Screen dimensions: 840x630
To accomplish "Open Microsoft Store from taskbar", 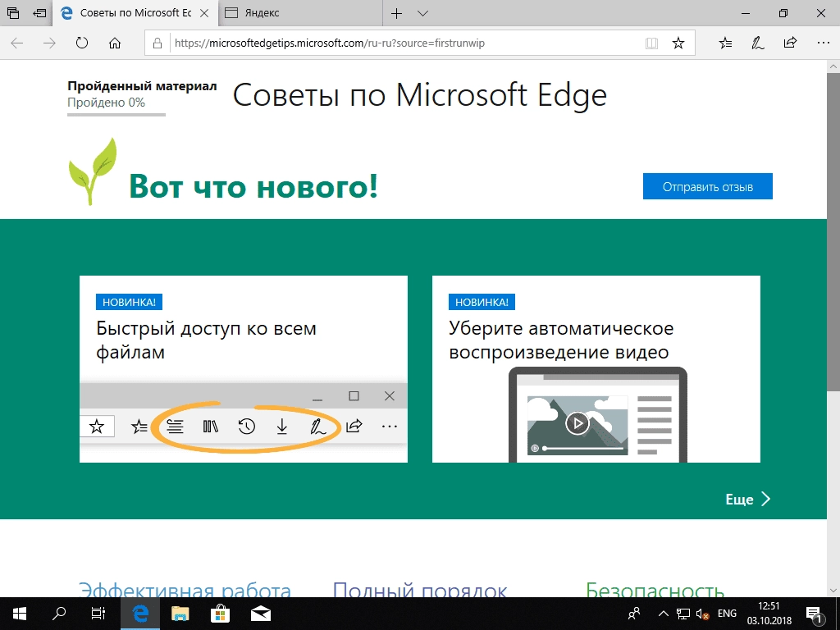I will point(220,614).
